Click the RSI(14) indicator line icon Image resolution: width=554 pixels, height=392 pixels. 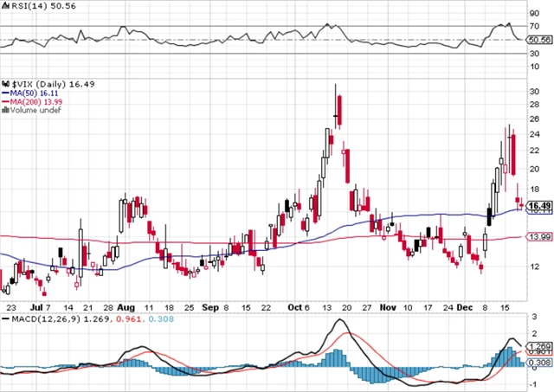5,5
